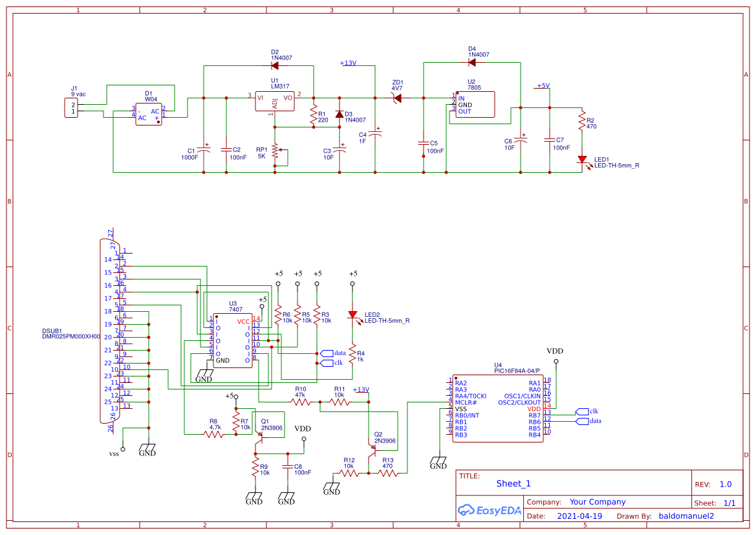Click the EasyEDA logo in title block
Viewport: 756px width, 535px height.
tap(490, 510)
